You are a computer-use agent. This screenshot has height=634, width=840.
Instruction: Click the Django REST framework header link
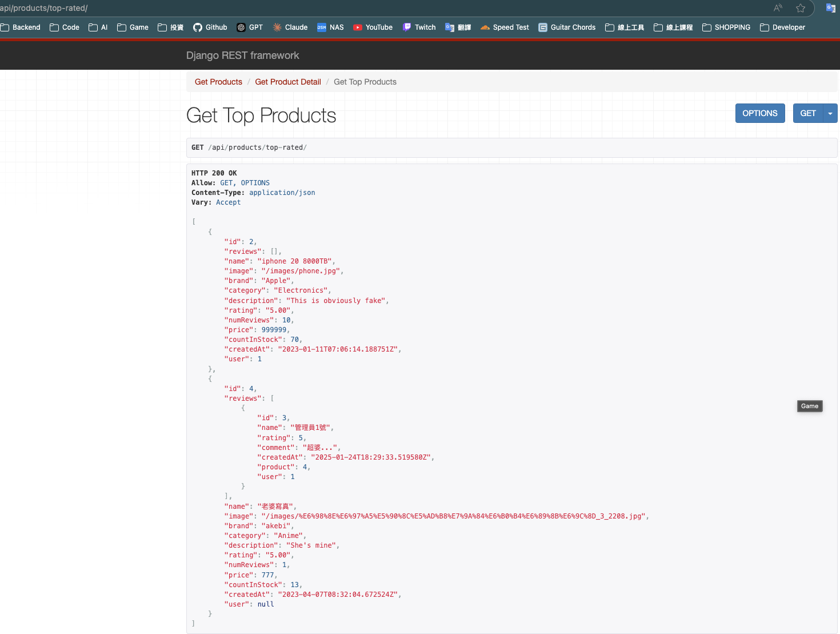click(x=242, y=55)
